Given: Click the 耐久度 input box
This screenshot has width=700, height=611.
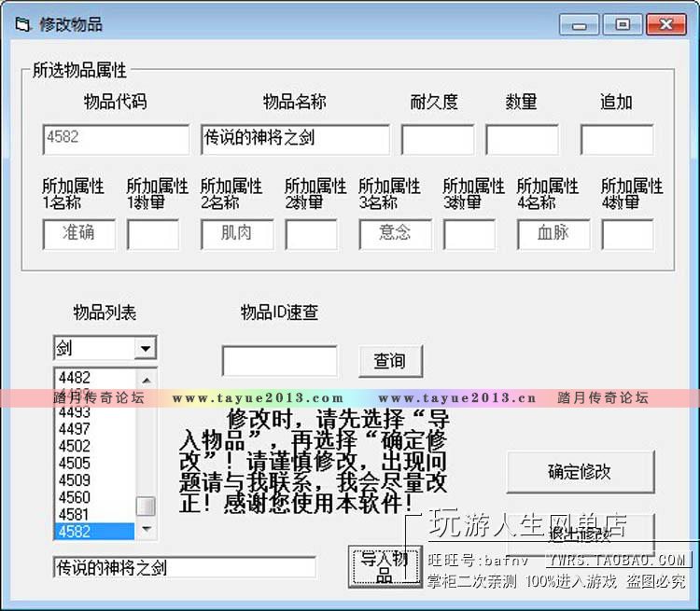Looking at the screenshot, I should pyautogui.click(x=438, y=140).
